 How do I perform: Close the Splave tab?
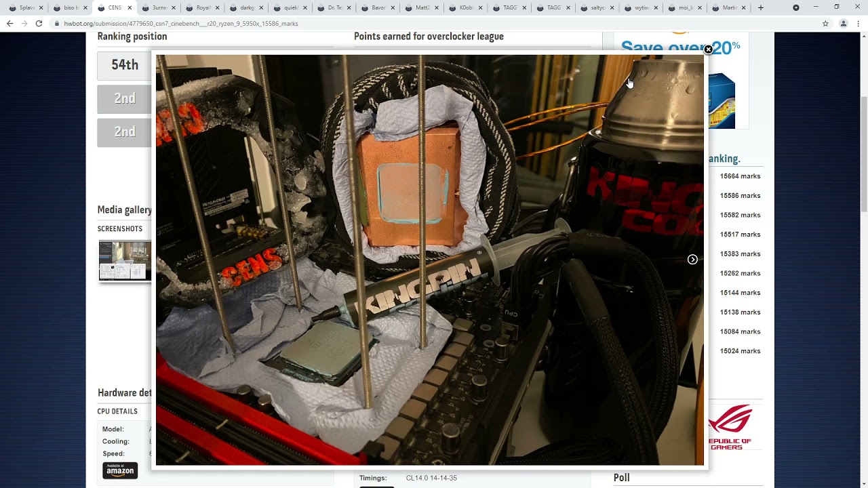[41, 8]
